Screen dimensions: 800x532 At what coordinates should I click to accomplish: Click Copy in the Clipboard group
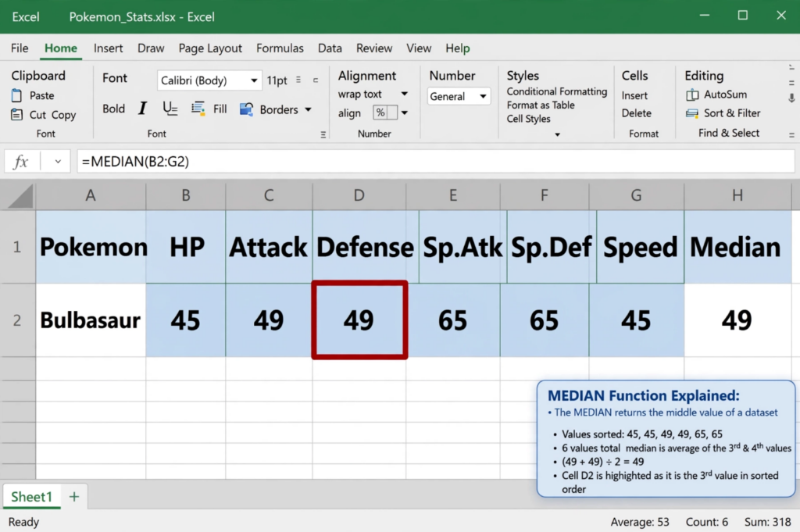(x=64, y=116)
